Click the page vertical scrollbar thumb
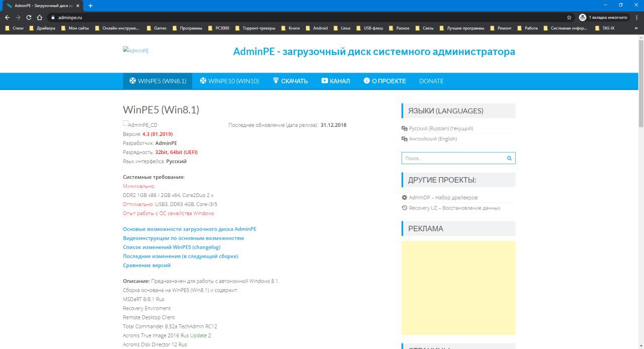Screen dimensions: 644x349 click(x=641, y=83)
